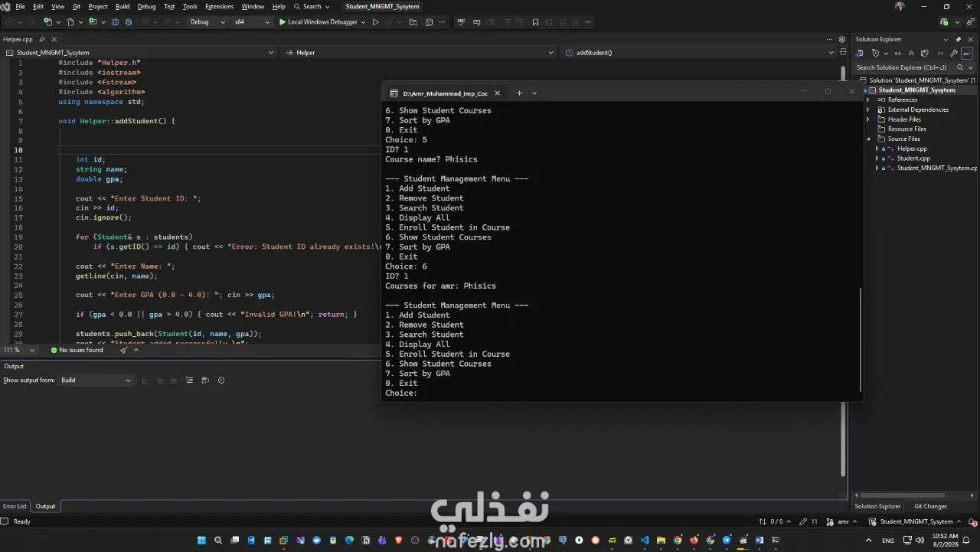Click Save All icon in the toolbar

(x=129, y=22)
